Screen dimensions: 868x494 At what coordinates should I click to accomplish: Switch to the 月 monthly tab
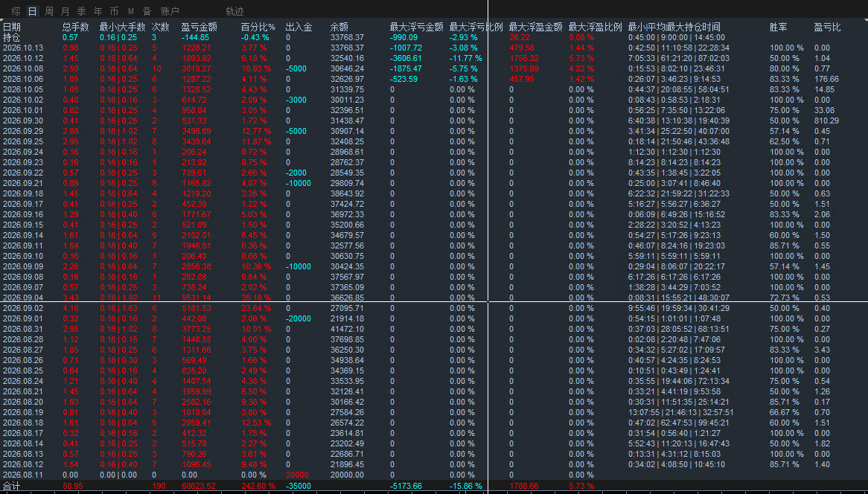click(66, 11)
